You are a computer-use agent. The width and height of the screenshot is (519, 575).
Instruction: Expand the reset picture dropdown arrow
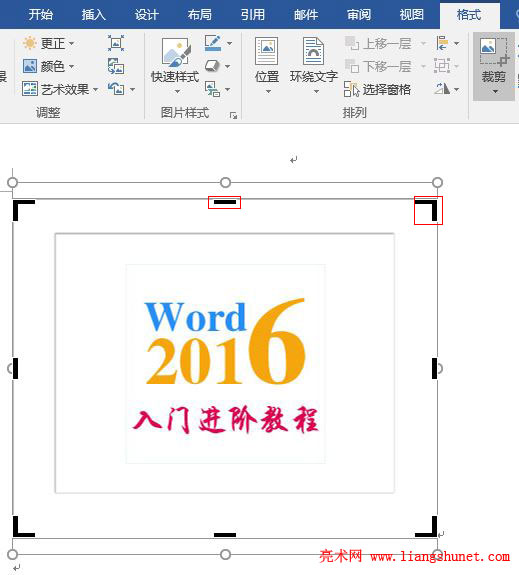point(132,89)
